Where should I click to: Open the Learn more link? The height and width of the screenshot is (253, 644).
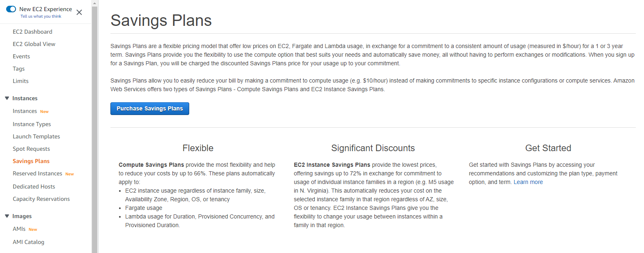(x=528, y=182)
